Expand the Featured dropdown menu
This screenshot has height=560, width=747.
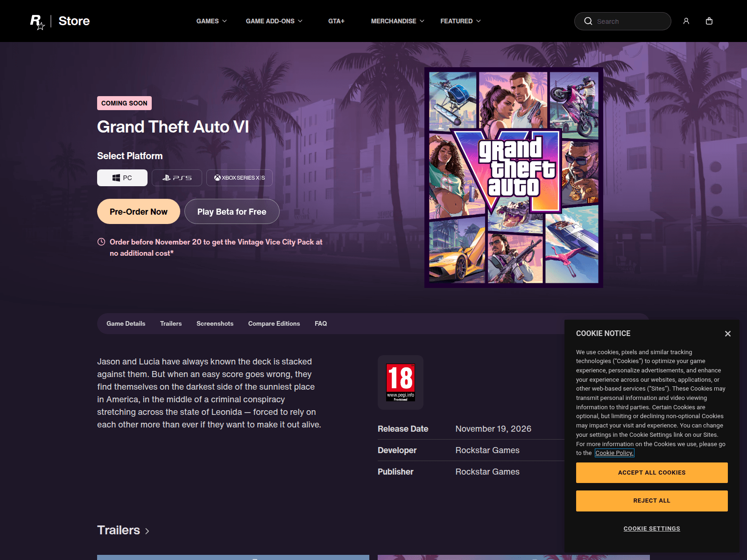pyautogui.click(x=460, y=21)
